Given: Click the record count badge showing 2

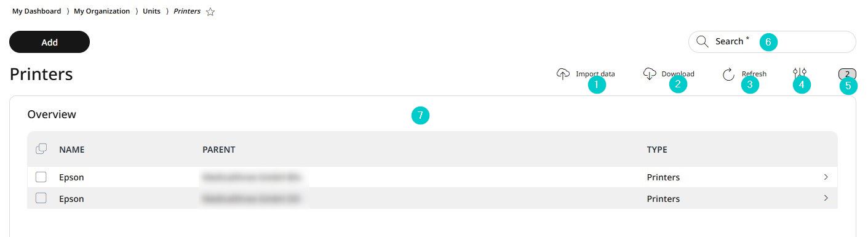Looking at the screenshot, I should [847, 74].
